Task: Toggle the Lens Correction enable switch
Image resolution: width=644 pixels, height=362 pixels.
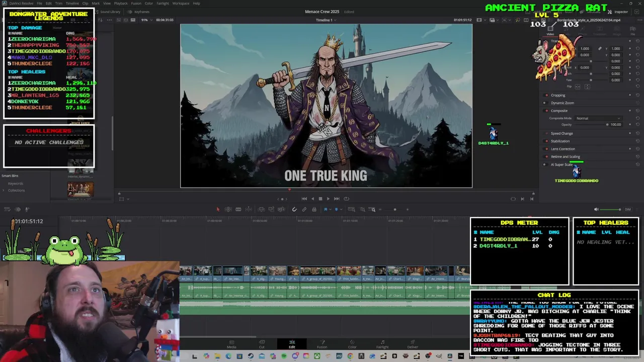Action: (546, 149)
